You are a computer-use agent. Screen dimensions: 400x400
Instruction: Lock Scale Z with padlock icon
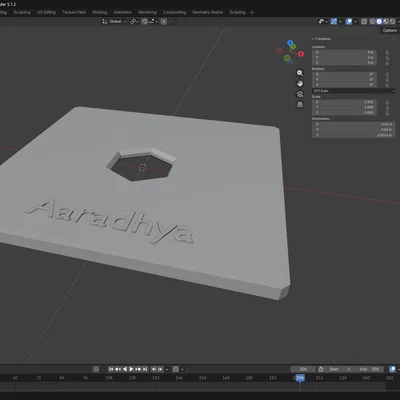387,113
